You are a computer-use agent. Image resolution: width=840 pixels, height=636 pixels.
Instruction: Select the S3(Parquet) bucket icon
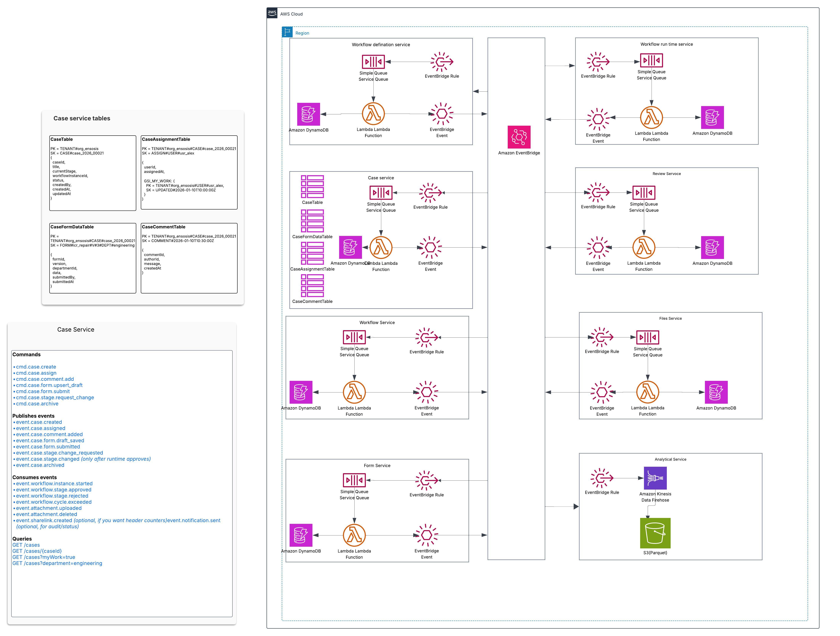point(655,533)
